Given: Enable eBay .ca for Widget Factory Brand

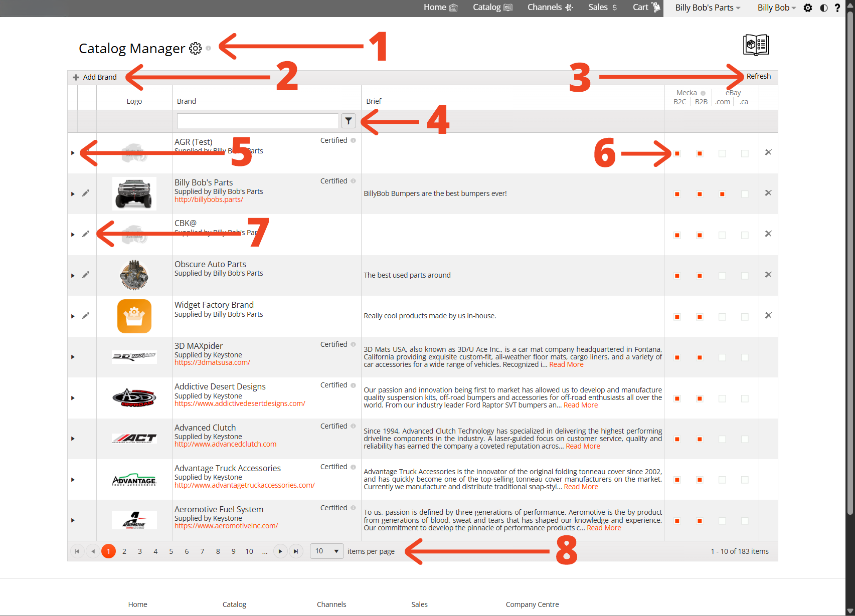Looking at the screenshot, I should pos(745,317).
